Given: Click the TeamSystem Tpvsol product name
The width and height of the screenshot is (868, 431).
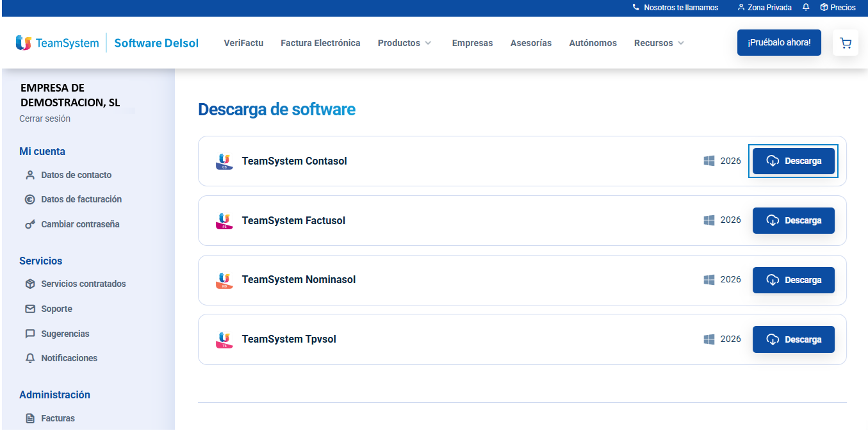Looking at the screenshot, I should pyautogui.click(x=289, y=339).
